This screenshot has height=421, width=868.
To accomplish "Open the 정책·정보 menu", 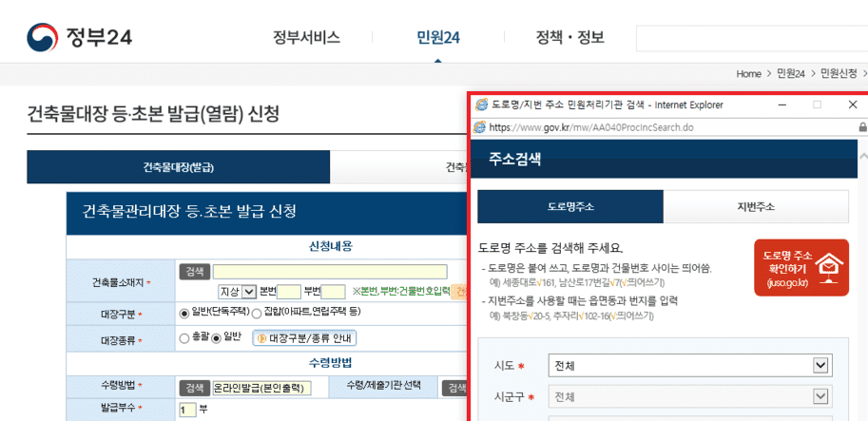I will point(569,38).
